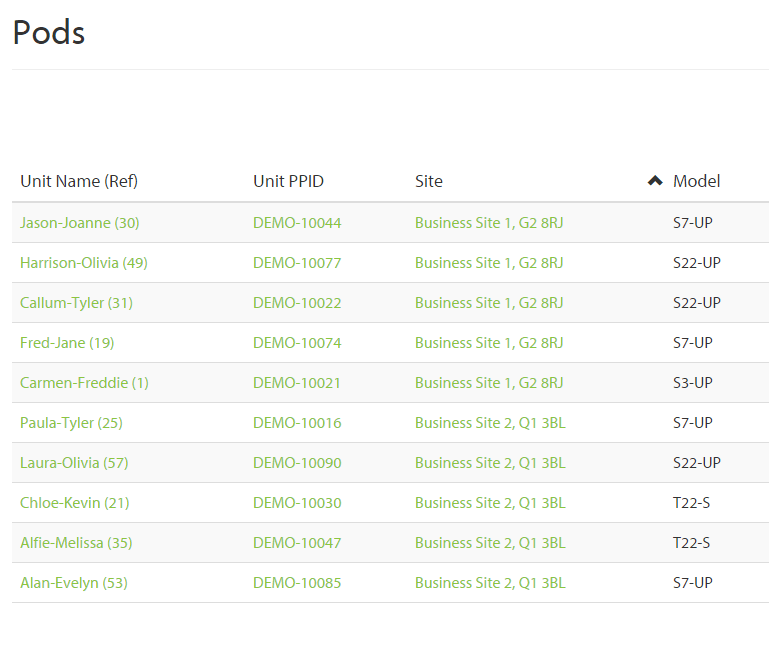769x650 pixels.
Task: Select S22-UP model in Callum-Tyler row
Action: pyautogui.click(x=696, y=303)
